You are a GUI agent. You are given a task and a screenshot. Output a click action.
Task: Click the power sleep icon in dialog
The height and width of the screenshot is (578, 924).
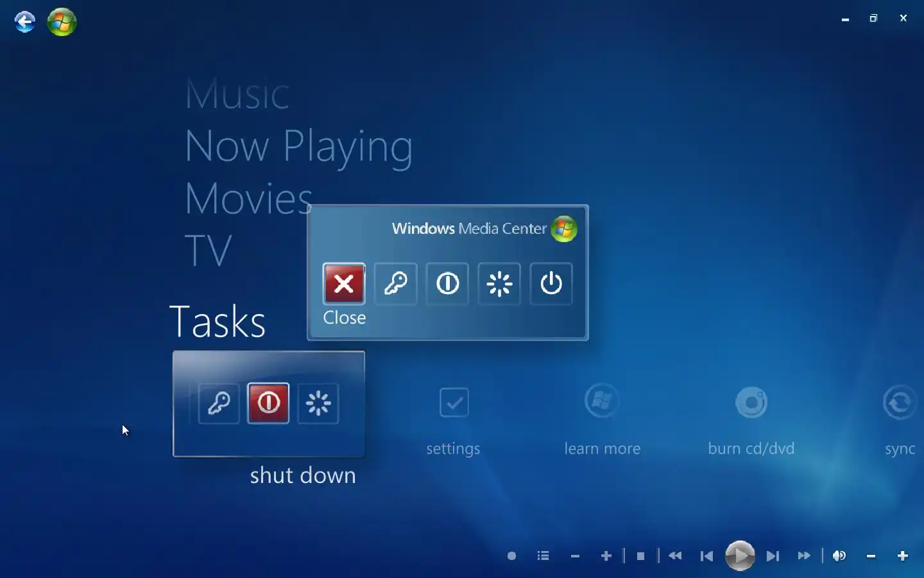point(551,283)
